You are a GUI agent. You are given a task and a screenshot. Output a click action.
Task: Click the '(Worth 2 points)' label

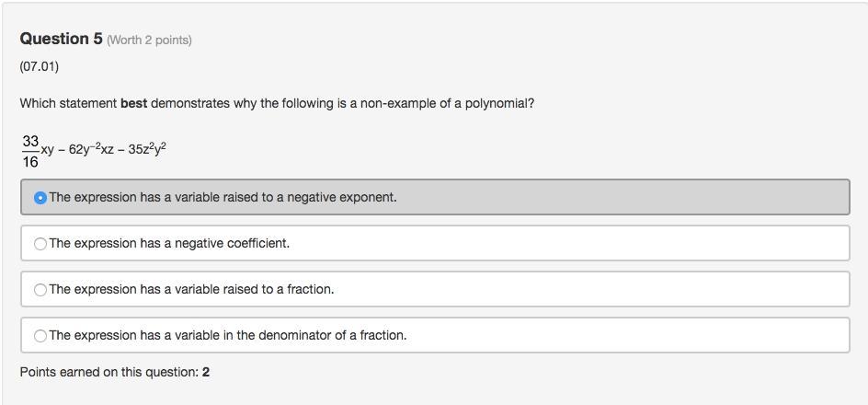[149, 40]
